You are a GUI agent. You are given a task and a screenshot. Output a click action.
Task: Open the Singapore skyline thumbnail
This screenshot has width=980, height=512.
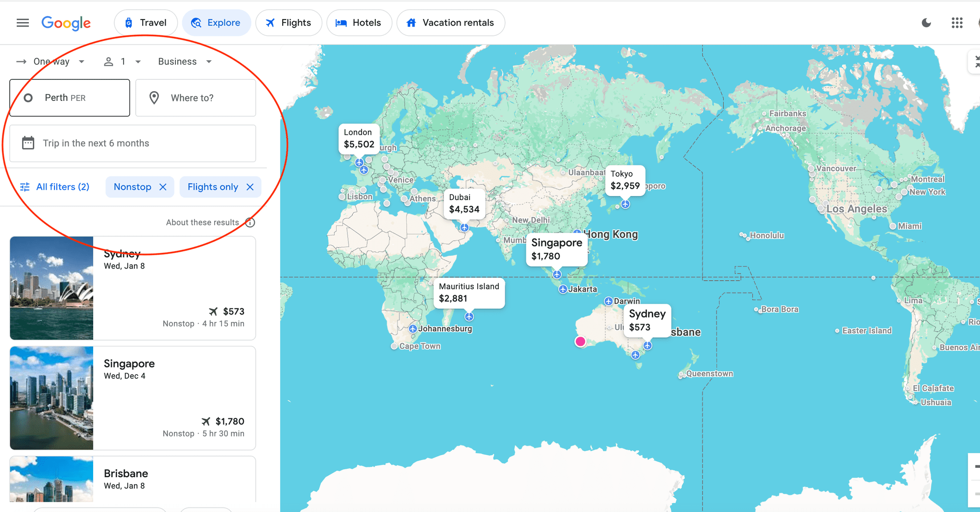pos(51,398)
